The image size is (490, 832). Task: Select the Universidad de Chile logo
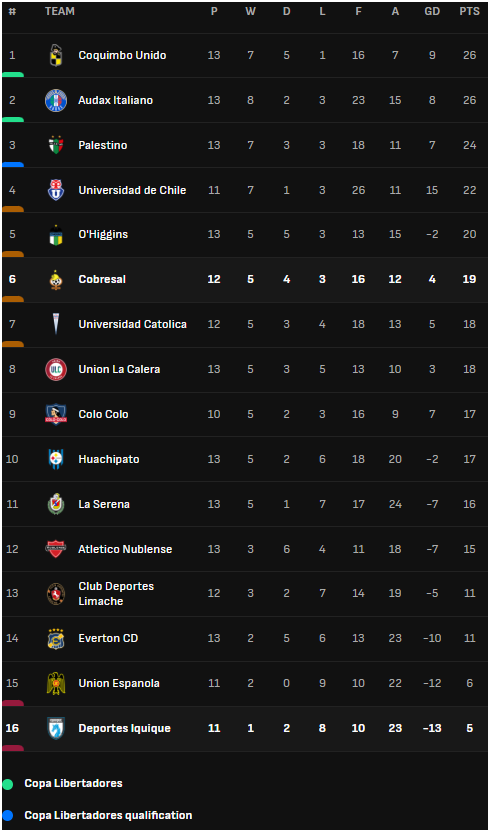pos(56,190)
